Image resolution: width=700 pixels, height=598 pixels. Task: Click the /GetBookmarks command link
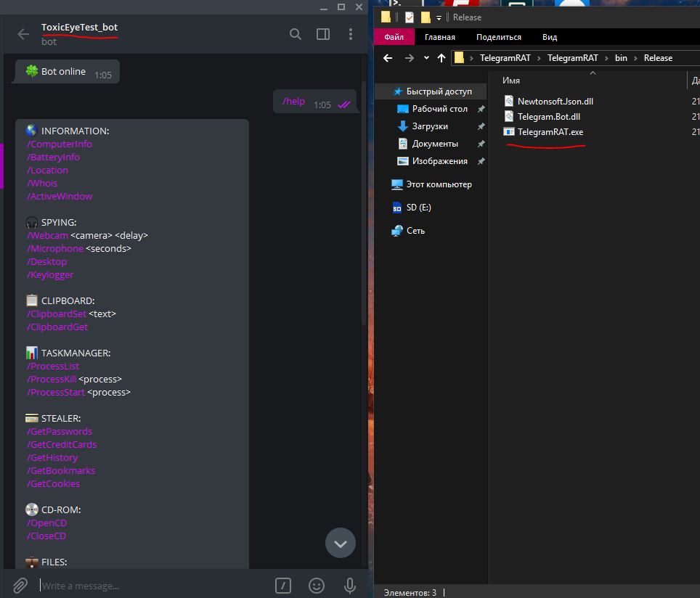tap(61, 471)
